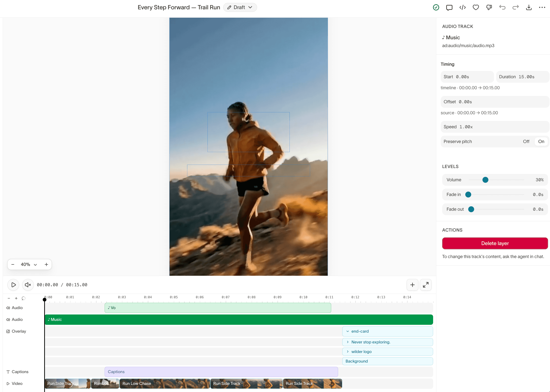Select the short Run Lo video clip
Image resolution: width=550 pixels, height=392 pixels.
(x=105, y=384)
